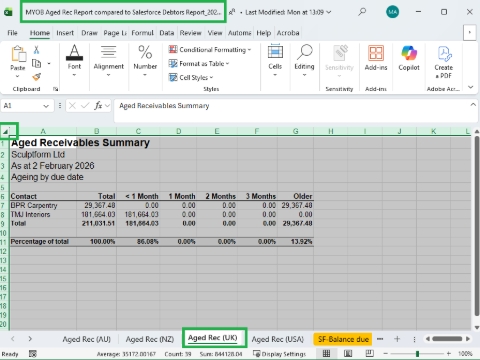Add a new sheet with plus icon

397,339
